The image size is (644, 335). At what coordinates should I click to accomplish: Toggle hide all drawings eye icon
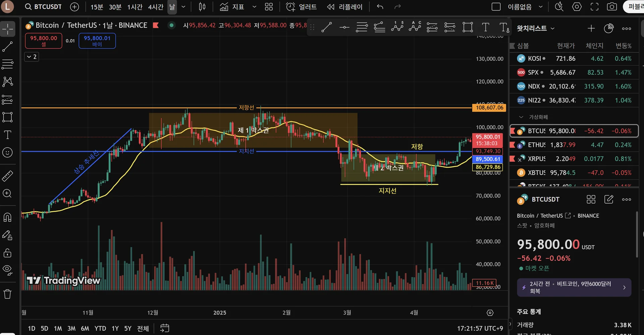coord(7,270)
